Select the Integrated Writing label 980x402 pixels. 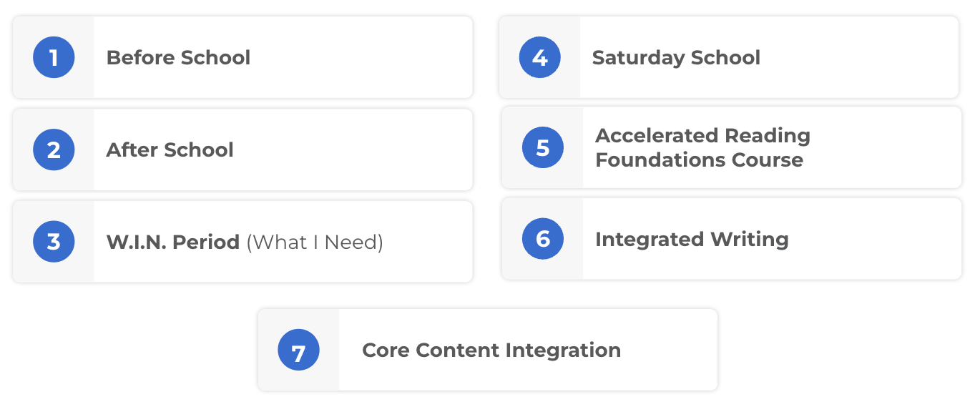692,239
